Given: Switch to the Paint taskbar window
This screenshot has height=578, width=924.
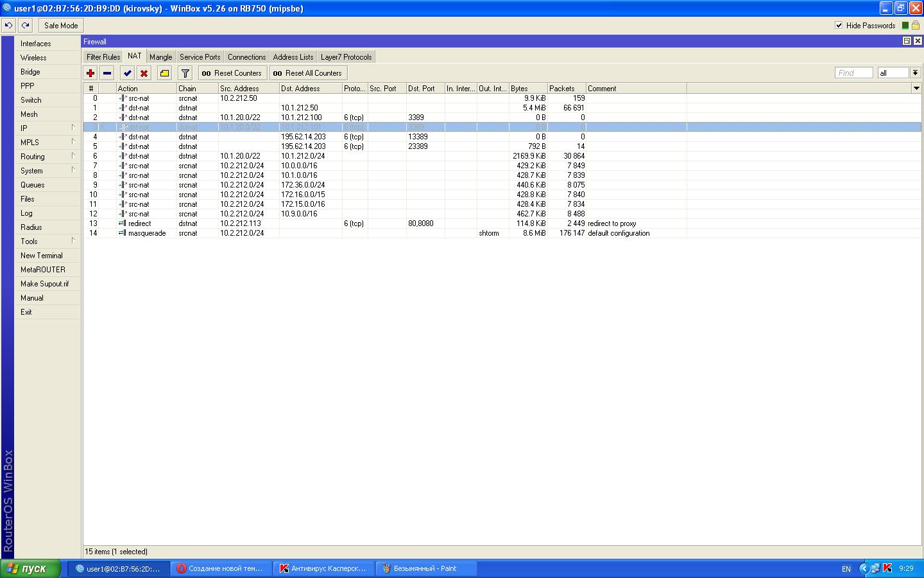Looking at the screenshot, I should click(x=426, y=568).
